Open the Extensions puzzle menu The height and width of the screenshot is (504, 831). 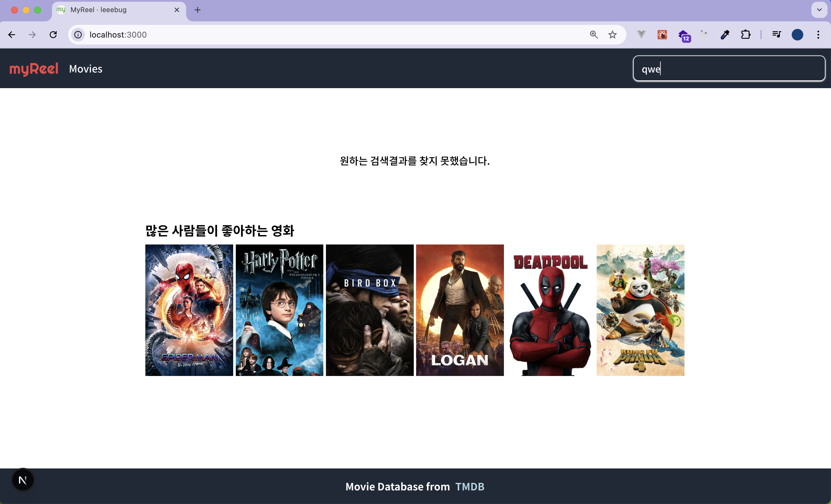(x=746, y=35)
